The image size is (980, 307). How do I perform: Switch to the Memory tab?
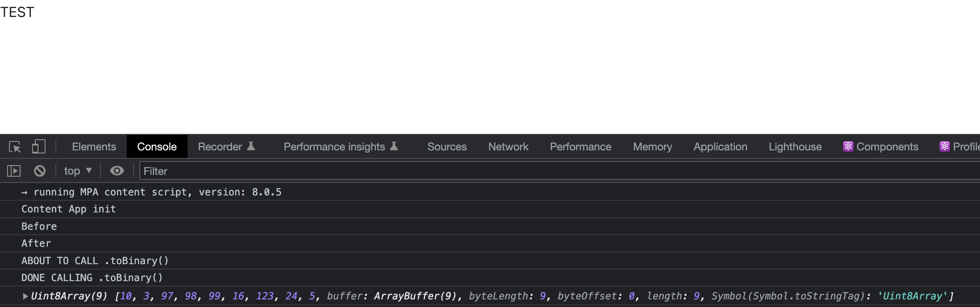tap(653, 147)
